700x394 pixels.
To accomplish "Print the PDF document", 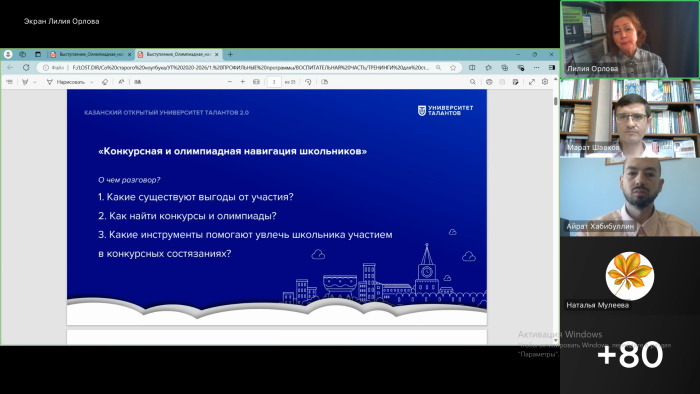I will [489, 82].
